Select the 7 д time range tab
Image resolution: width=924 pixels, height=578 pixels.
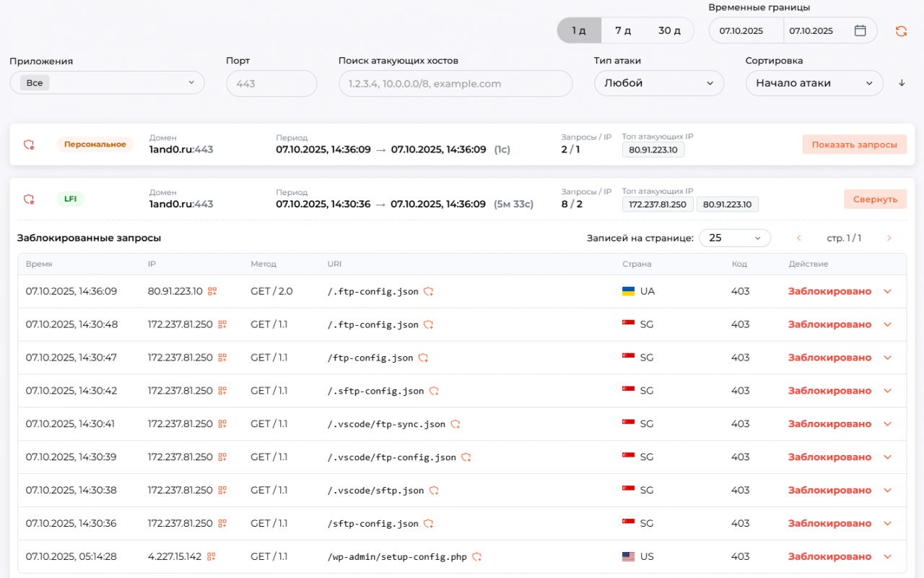623,30
